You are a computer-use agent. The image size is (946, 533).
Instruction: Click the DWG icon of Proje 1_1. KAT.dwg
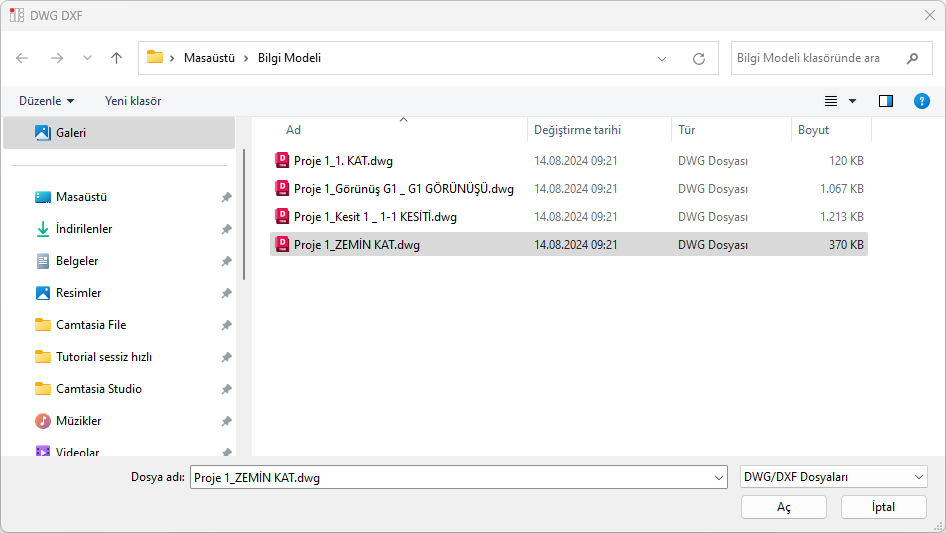tap(282, 161)
